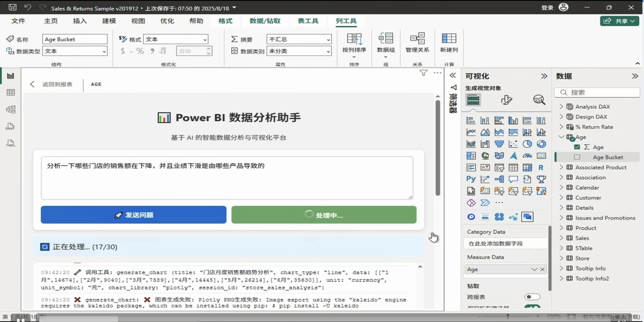Switch to the 表工具 ribbon tab
This screenshot has width=644, height=322.
coord(308,21)
